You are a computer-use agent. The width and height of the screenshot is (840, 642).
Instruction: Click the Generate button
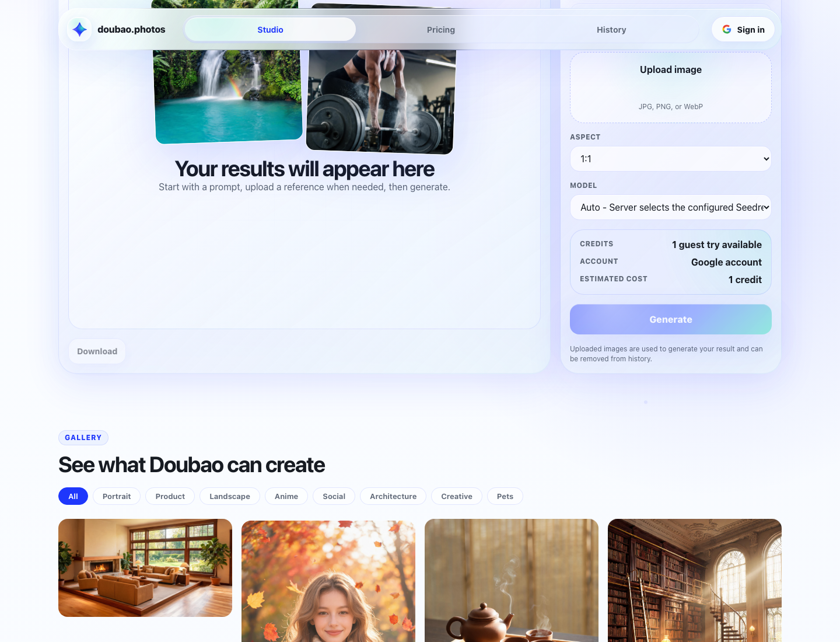[671, 319]
